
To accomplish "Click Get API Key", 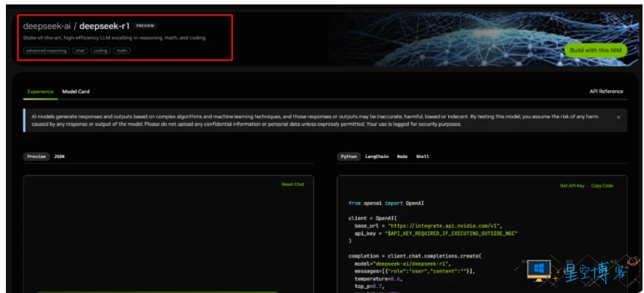I will (x=572, y=185).
